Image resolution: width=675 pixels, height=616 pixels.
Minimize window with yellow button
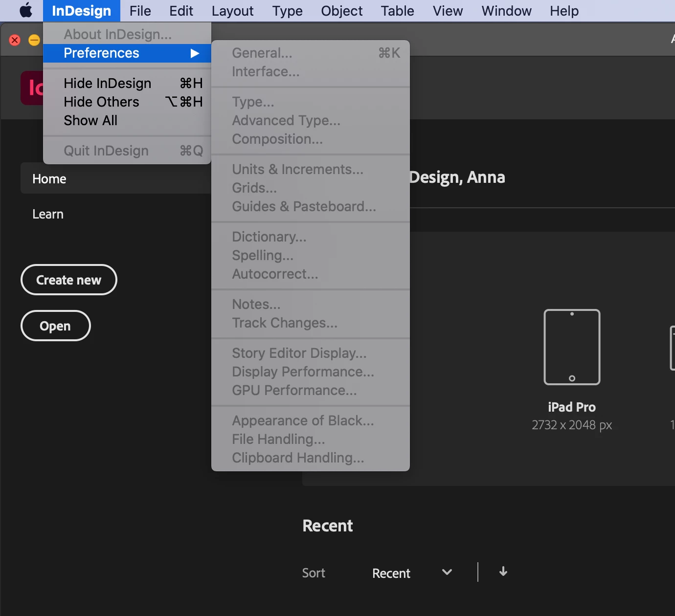(34, 40)
